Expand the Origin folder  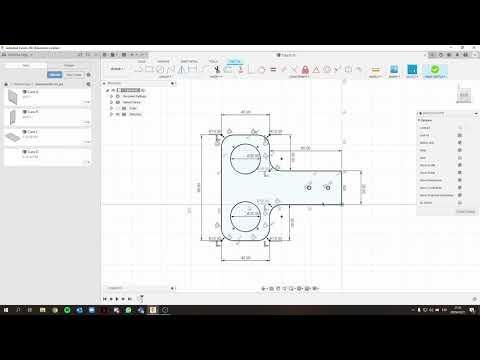111,108
